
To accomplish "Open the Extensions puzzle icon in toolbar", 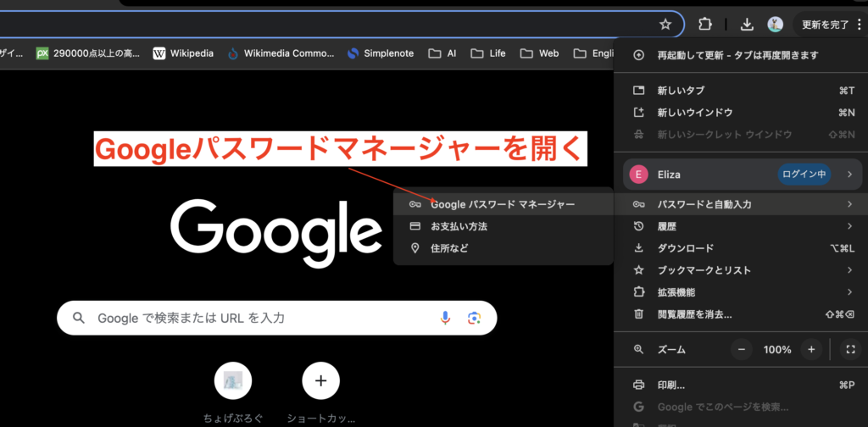I will point(704,25).
